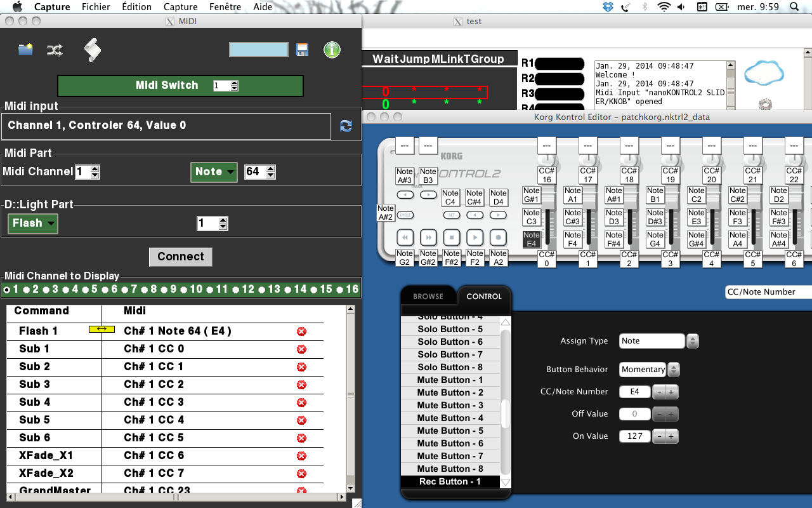The image size is (812, 508).
Task: Switch to the BROWSE tab
Action: (x=428, y=297)
